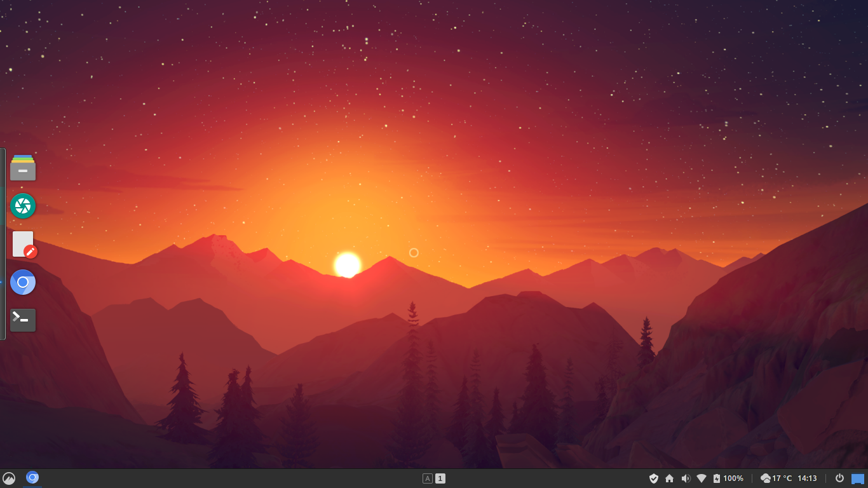Click the hidden panel at left screen edge
The height and width of the screenshot is (488, 868).
tap(2, 244)
